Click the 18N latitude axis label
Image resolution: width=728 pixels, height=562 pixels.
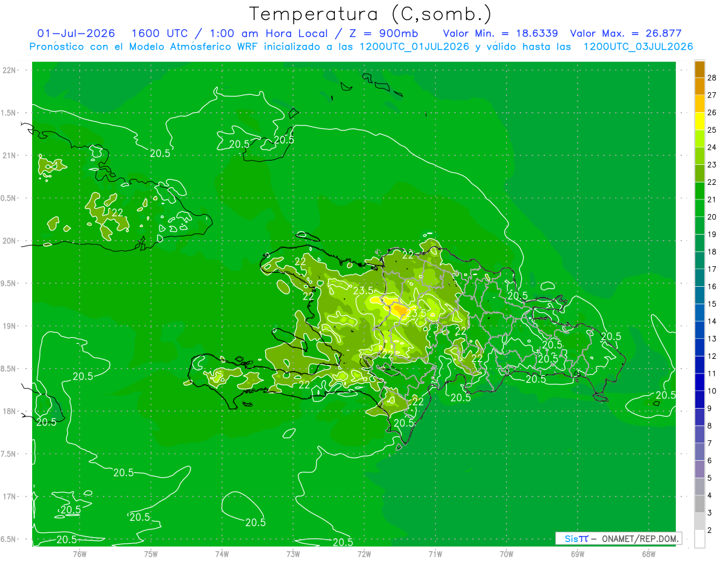(x=10, y=412)
